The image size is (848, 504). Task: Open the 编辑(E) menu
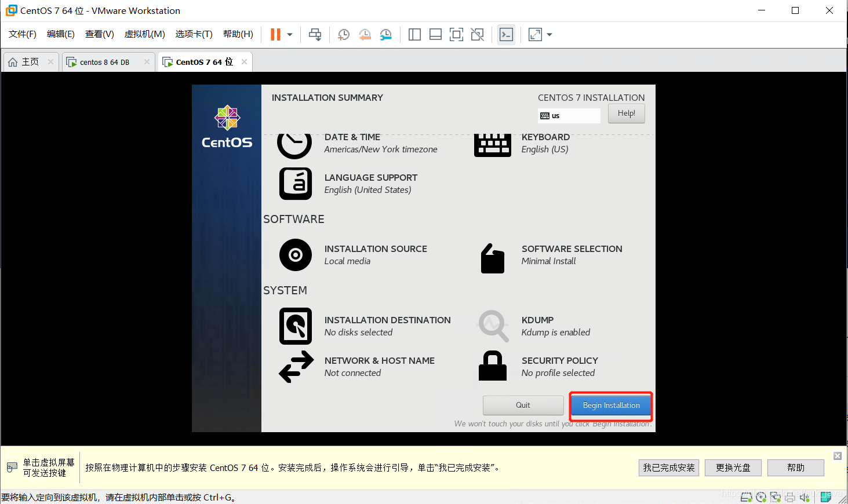61,34
